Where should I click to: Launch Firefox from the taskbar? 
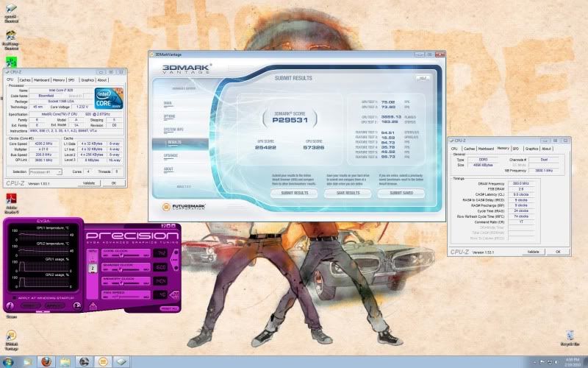tap(46, 362)
